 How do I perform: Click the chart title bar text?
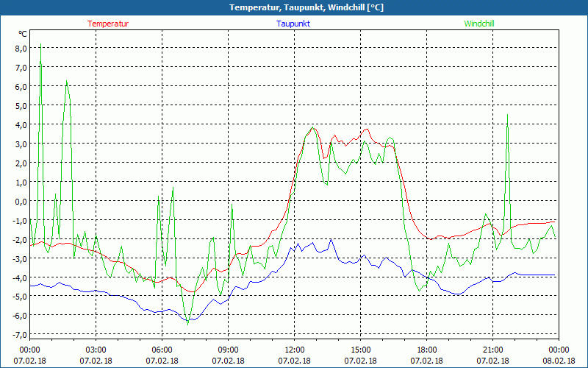(x=294, y=7)
